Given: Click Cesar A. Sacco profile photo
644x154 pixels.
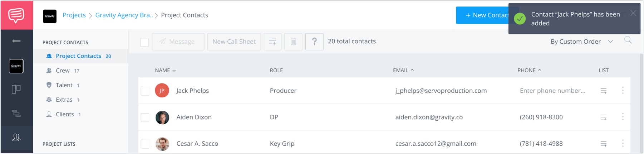Looking at the screenshot, I should pos(162,144).
